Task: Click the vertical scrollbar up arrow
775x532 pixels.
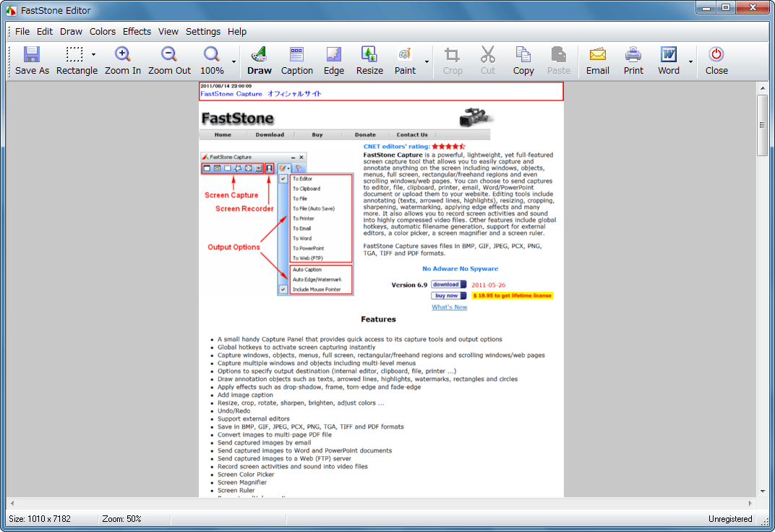Action: point(763,88)
